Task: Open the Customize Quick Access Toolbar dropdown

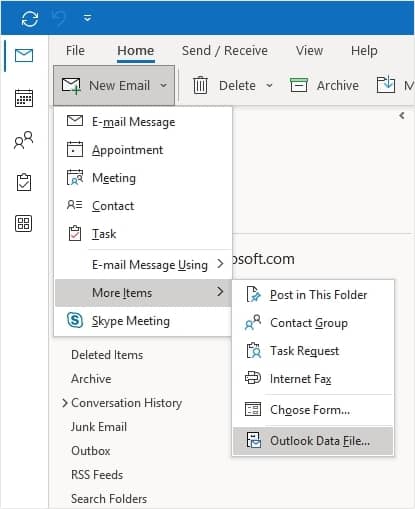Action: [x=88, y=18]
